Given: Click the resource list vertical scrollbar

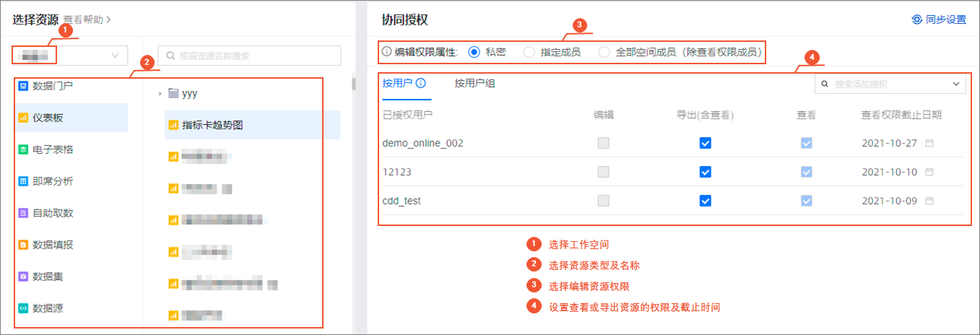Looking at the screenshot, I should (x=354, y=84).
